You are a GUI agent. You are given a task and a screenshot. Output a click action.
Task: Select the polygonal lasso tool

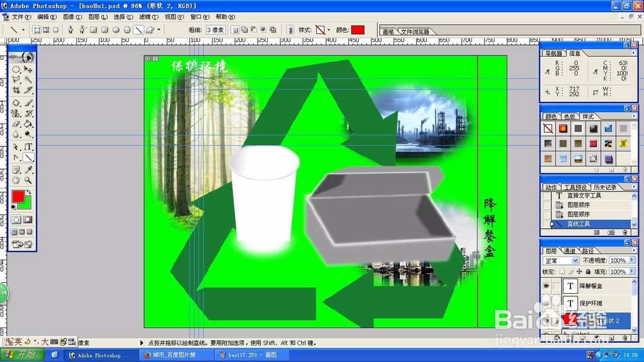coord(17,79)
